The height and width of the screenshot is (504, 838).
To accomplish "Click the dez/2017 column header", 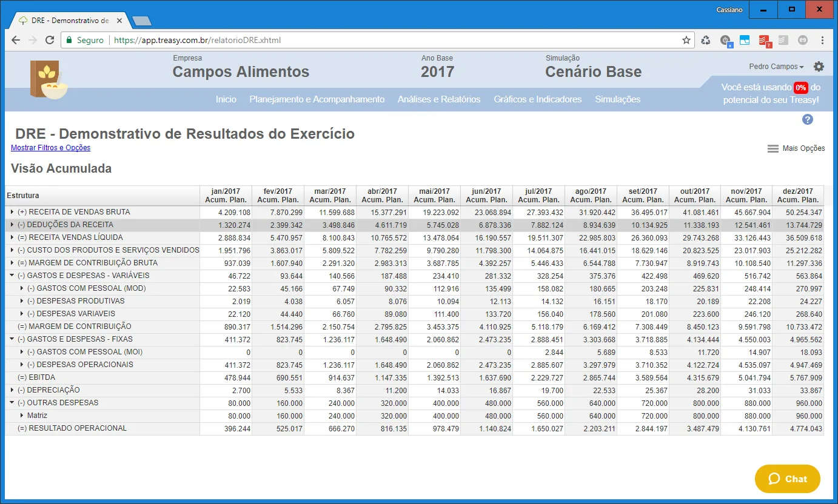I will tap(798, 196).
